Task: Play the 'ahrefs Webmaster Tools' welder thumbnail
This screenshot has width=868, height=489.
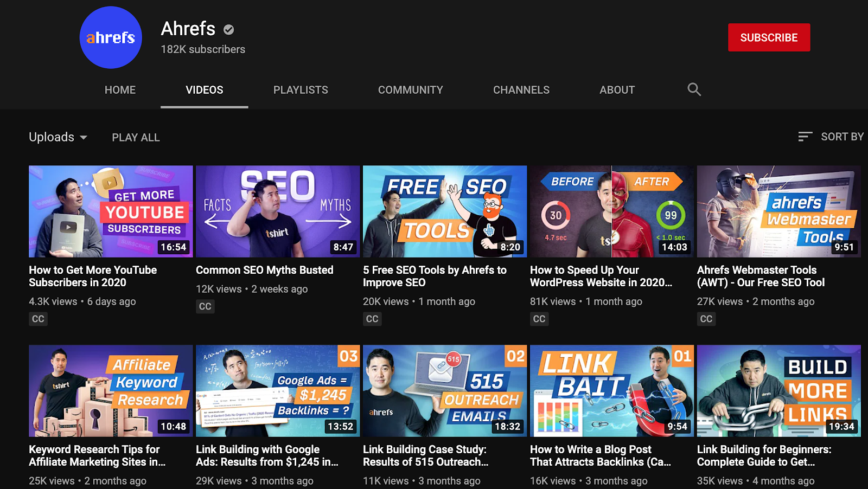Action: [x=779, y=211]
